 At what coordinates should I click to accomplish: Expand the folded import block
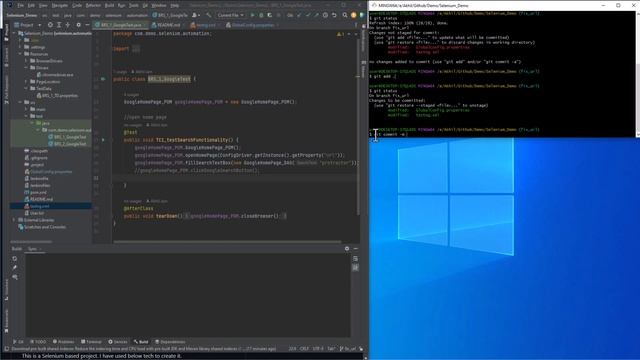tap(136, 49)
